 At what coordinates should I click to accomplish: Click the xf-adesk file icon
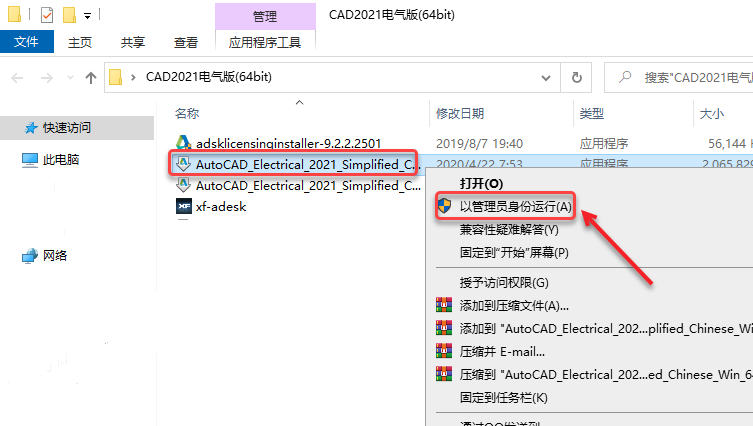184,206
